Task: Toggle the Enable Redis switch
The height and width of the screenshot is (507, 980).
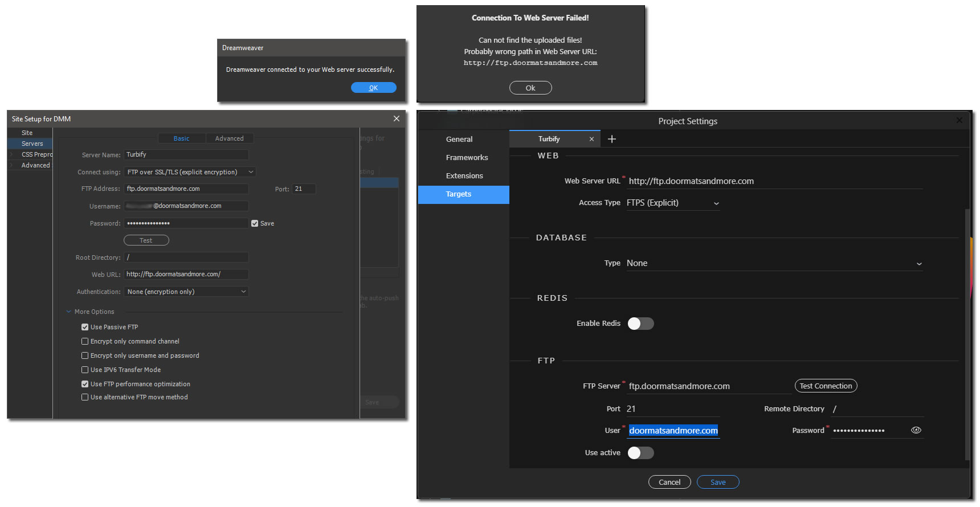Action: (x=640, y=324)
